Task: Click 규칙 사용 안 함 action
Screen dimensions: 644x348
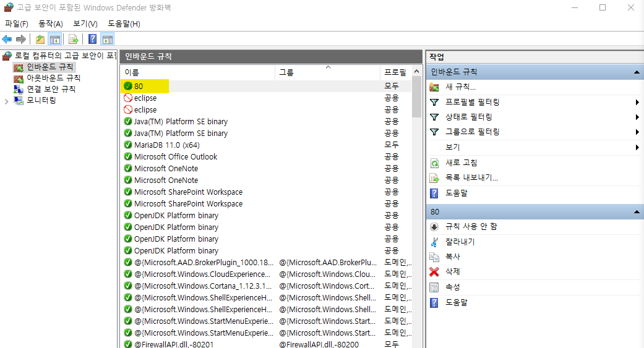Action: (x=471, y=226)
